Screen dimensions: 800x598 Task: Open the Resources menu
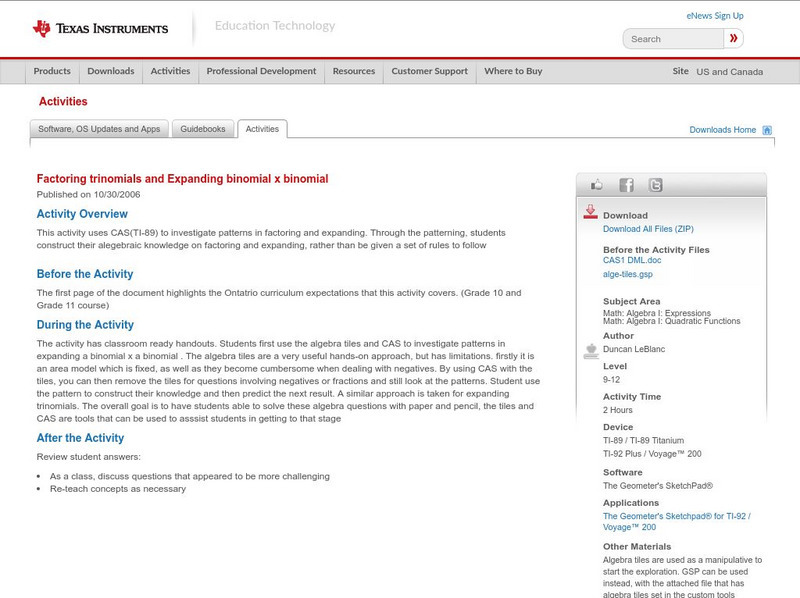(x=354, y=71)
